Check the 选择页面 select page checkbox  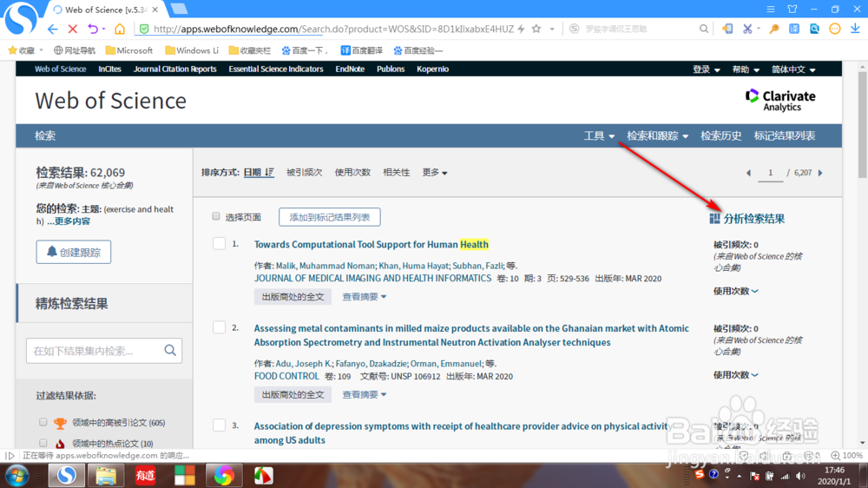[216, 216]
